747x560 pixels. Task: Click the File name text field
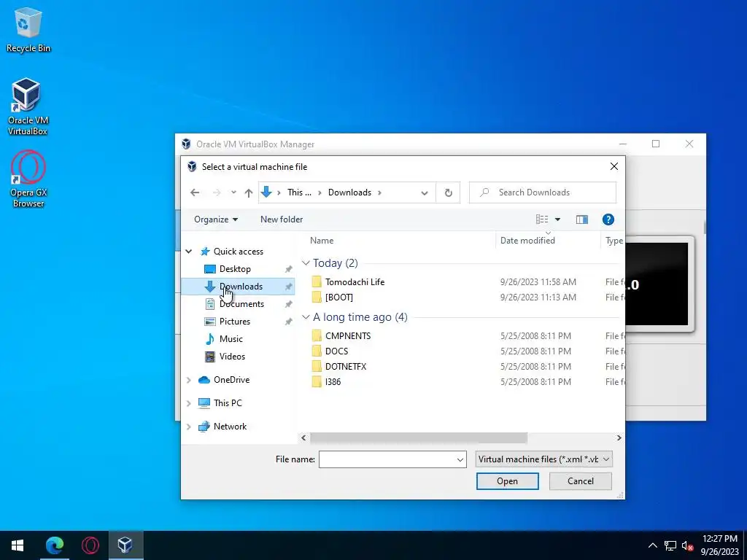pos(387,459)
